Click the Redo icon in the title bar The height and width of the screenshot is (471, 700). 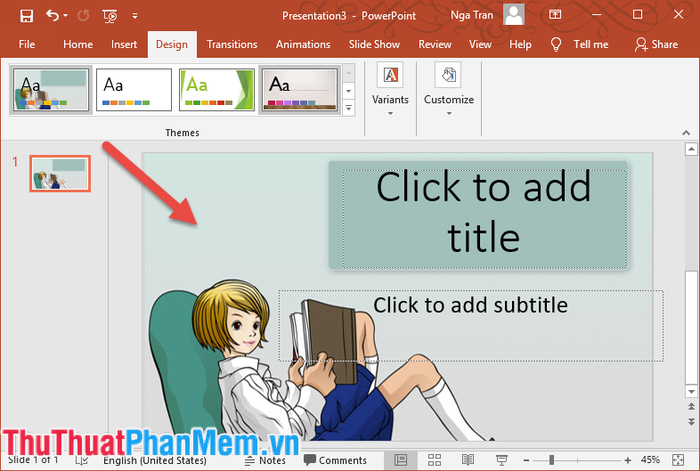83,16
